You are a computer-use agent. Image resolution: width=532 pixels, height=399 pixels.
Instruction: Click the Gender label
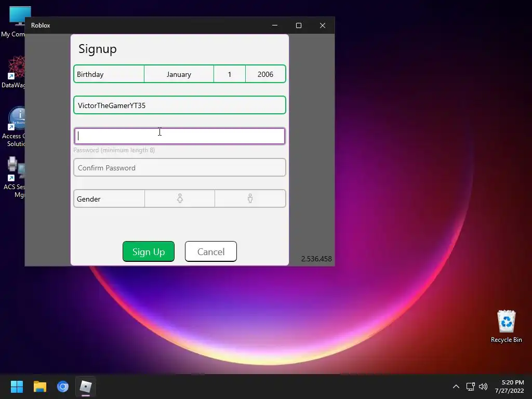coord(88,199)
